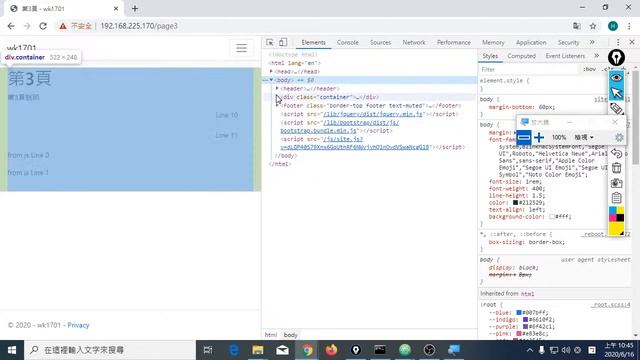
Task: Collapse the body element in DOM tree
Action: (x=271, y=80)
